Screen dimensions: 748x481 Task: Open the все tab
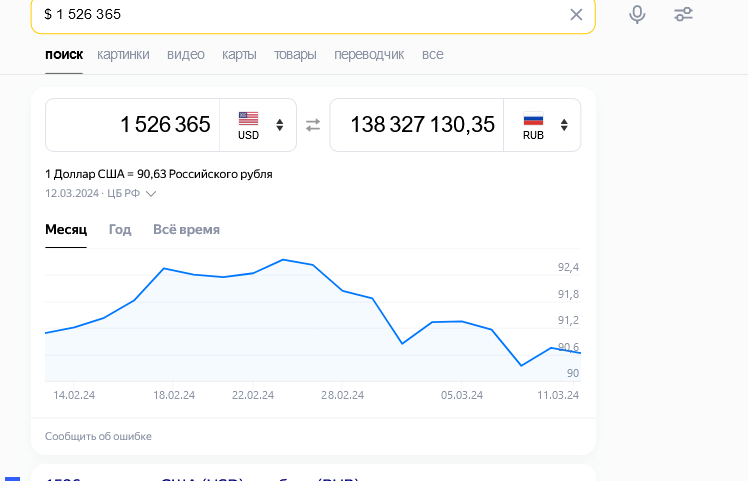point(432,54)
